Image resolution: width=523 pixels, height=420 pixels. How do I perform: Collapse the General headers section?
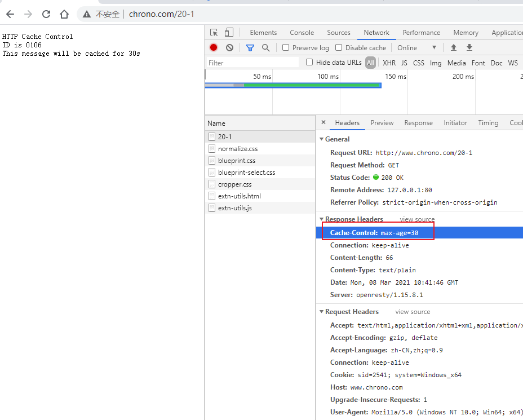pyautogui.click(x=322, y=139)
